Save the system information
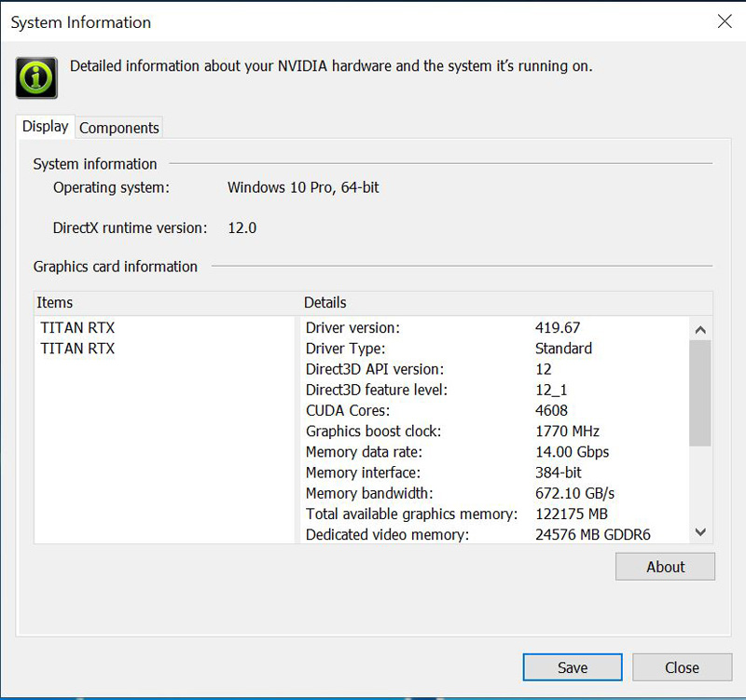Viewport: 746px width, 700px height. 573,667
